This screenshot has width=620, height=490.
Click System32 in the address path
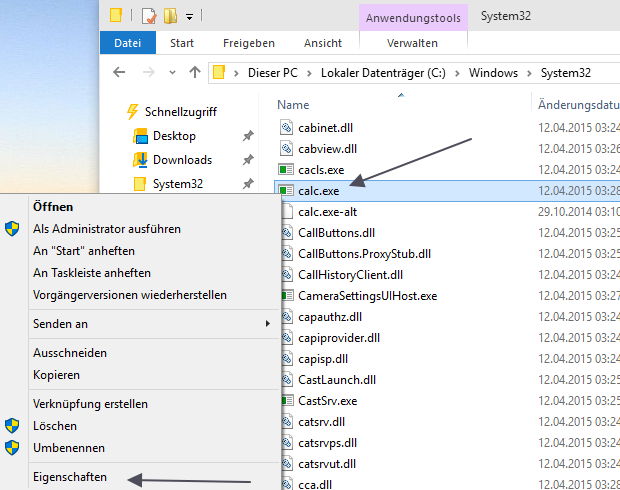(x=565, y=73)
